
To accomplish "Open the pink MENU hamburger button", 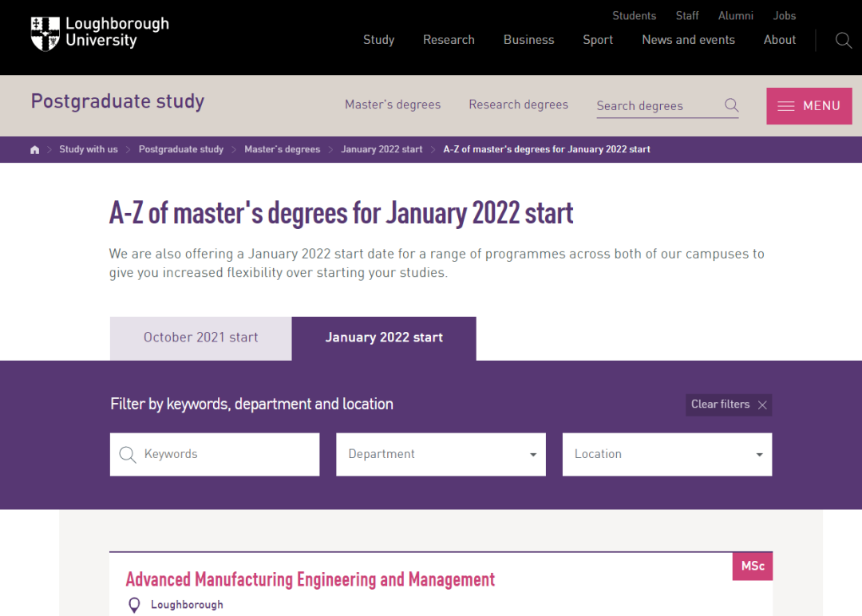I will (x=809, y=106).
